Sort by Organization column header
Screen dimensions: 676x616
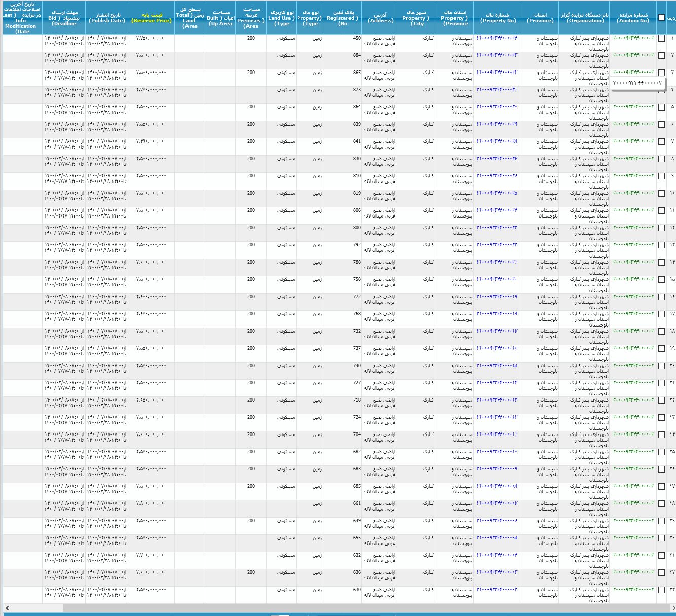tap(585, 18)
